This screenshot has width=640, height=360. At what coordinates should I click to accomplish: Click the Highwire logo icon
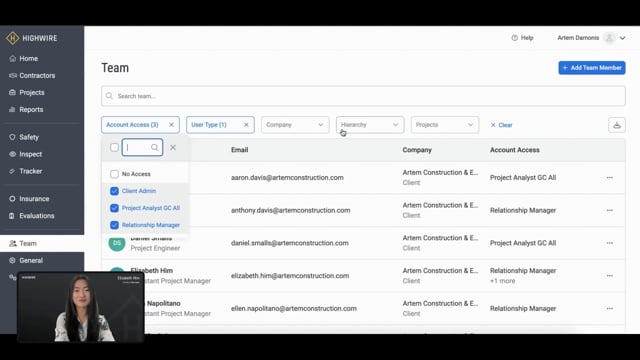(x=13, y=38)
